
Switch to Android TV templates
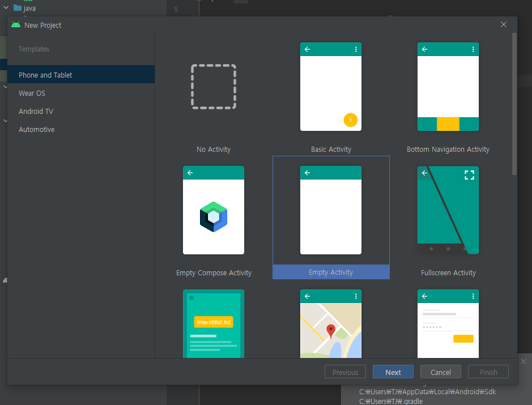coord(81,111)
